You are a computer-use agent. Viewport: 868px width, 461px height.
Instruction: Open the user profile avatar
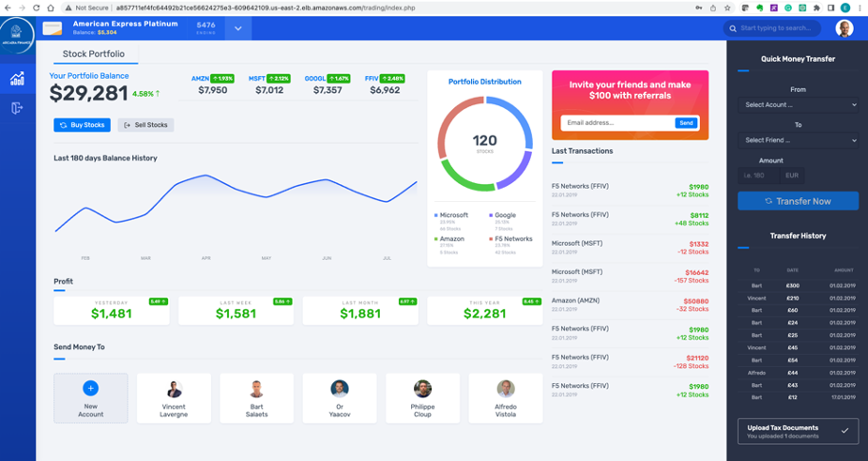(x=845, y=28)
